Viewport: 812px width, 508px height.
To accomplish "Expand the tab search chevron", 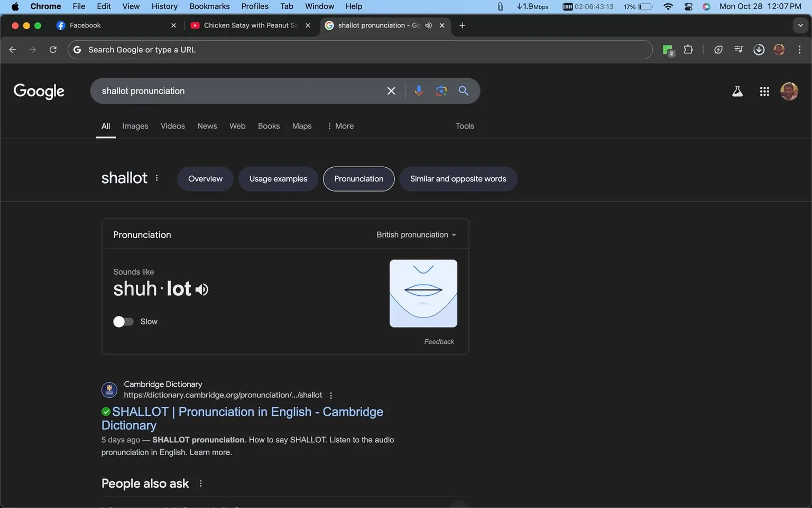I will pos(799,25).
